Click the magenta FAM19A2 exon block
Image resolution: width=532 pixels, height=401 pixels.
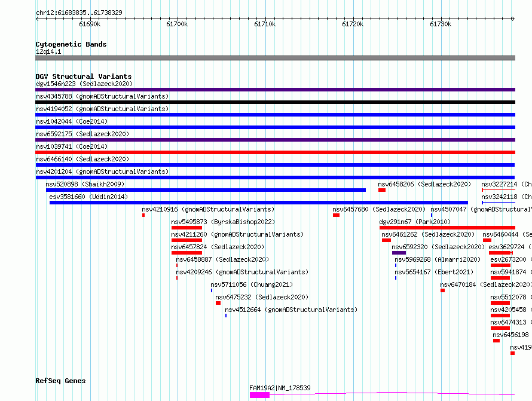pyautogui.click(x=259, y=395)
